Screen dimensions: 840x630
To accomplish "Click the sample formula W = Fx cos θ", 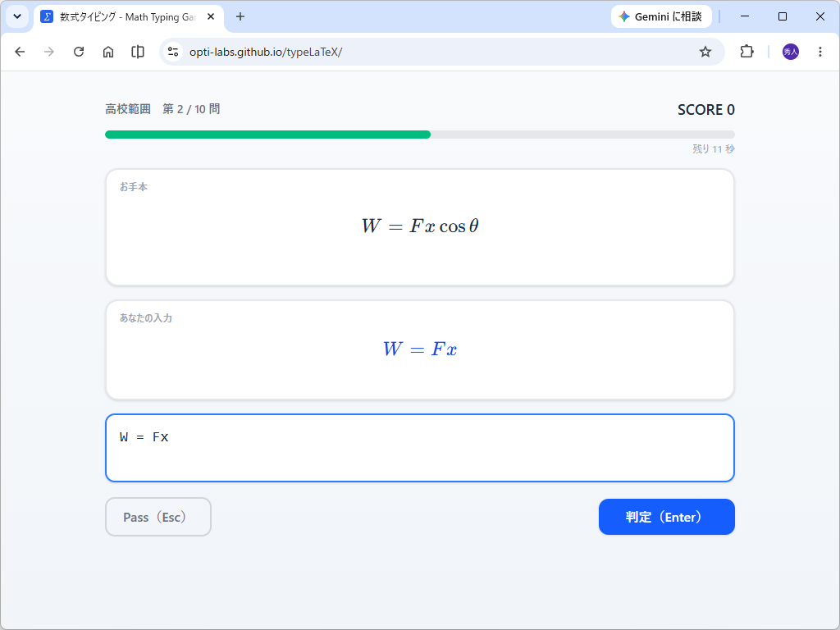I will point(420,226).
